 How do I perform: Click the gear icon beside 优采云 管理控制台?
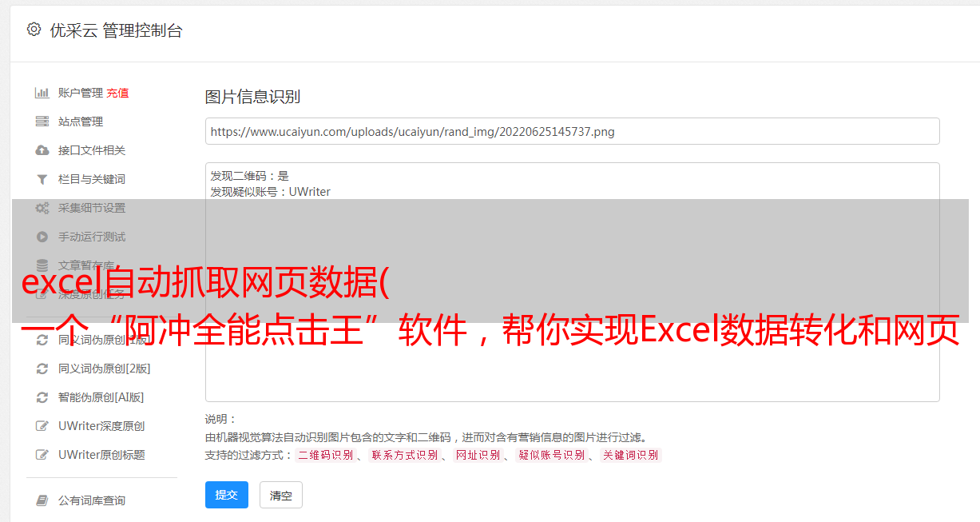[34, 30]
